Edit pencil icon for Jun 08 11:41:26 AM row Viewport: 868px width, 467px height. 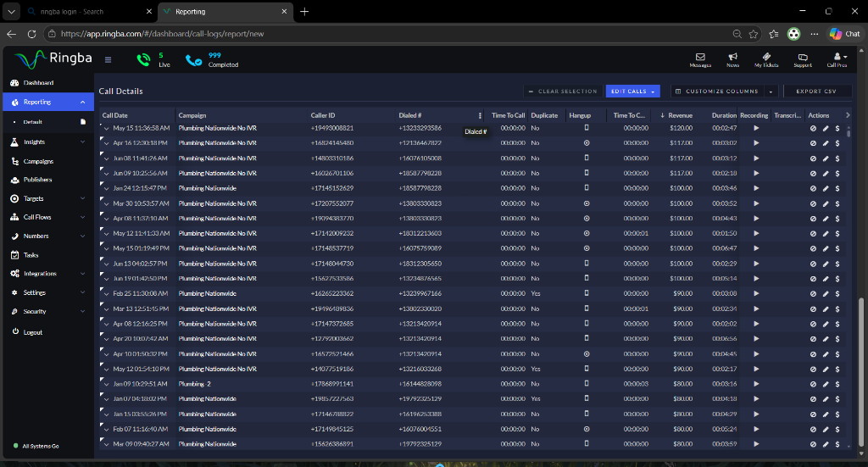(826, 158)
